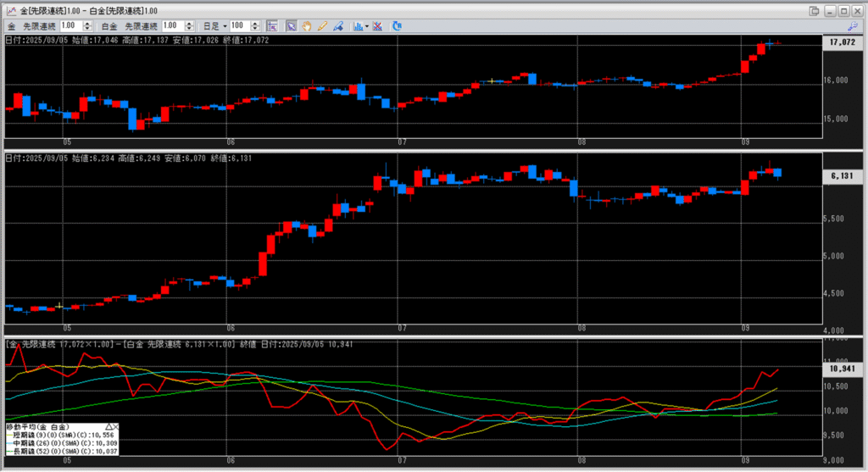The image size is (868, 472).
Task: Click the delete indicators icon with red X
Action: [377, 26]
